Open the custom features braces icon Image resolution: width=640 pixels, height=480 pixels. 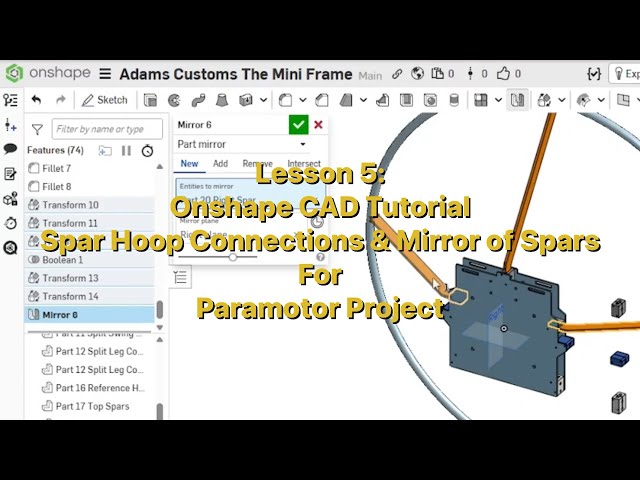[x=594, y=74]
